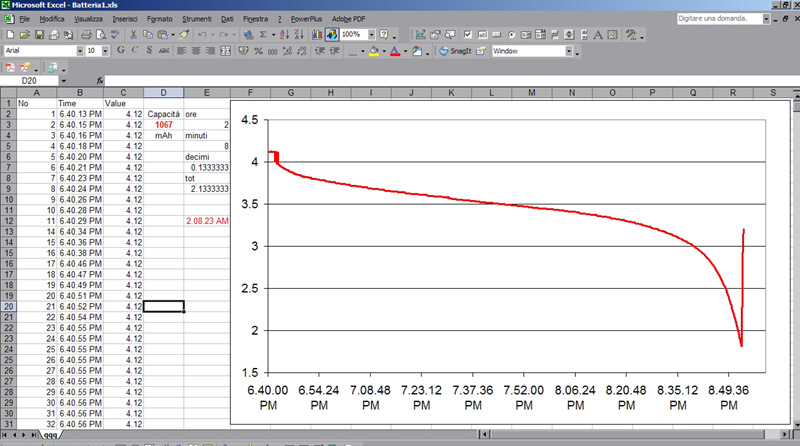Save the workbook with the floppy icon
Image resolution: width=800 pixels, height=446 pixels.
coord(39,35)
